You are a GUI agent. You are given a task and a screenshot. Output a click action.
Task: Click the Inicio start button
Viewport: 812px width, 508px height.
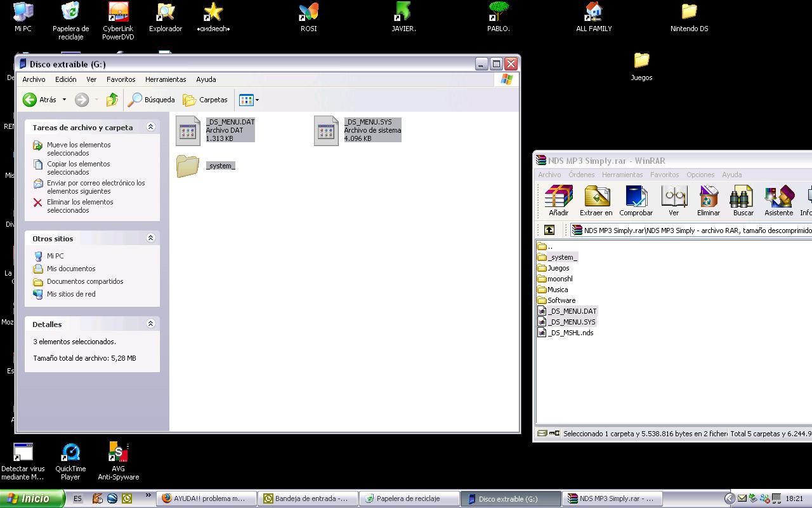coord(32,498)
